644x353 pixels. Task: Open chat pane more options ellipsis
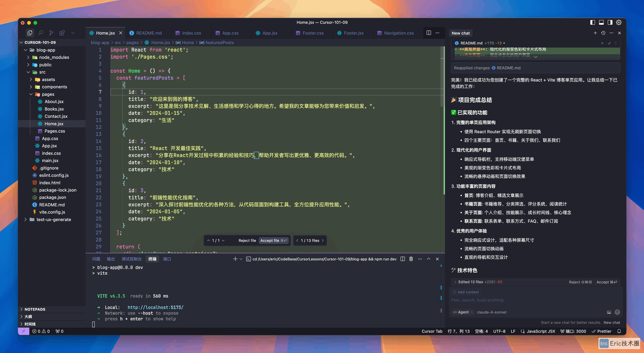[x=611, y=33]
